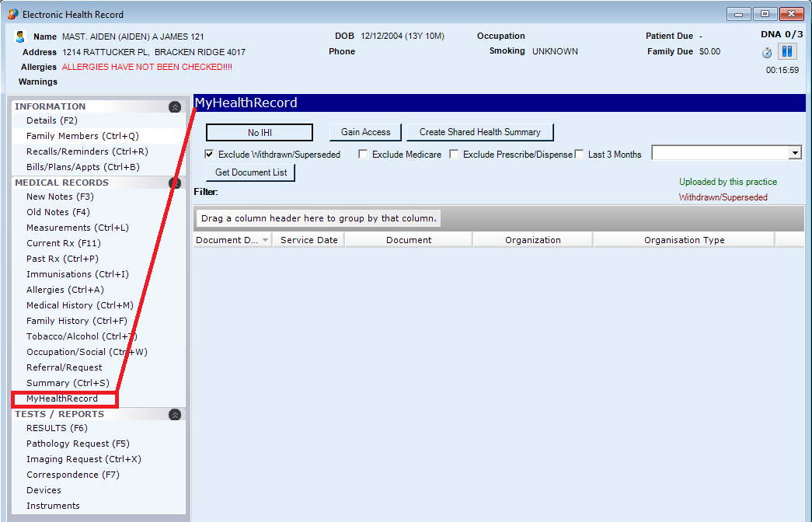
Task: Open Current Rx (F11)
Action: tap(64, 243)
